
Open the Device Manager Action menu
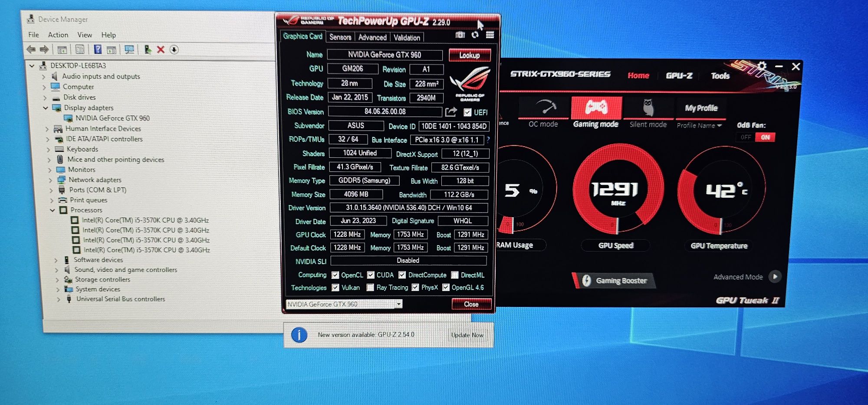[58, 35]
